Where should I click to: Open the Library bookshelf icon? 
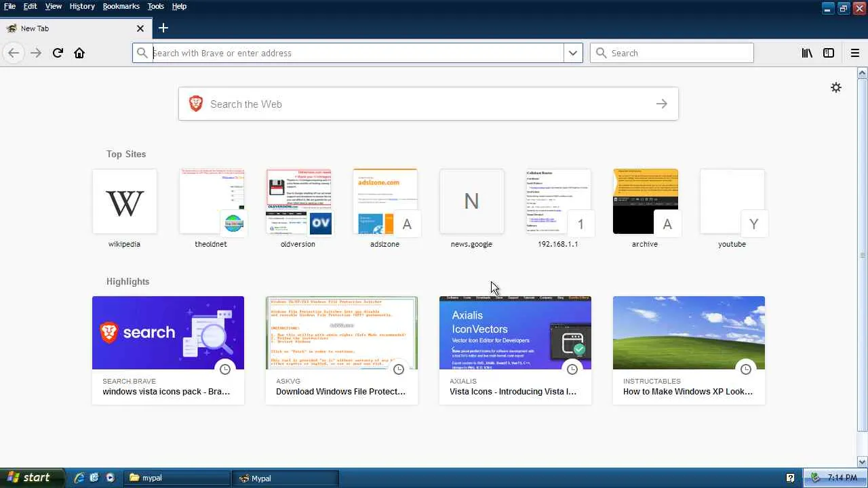[807, 53]
